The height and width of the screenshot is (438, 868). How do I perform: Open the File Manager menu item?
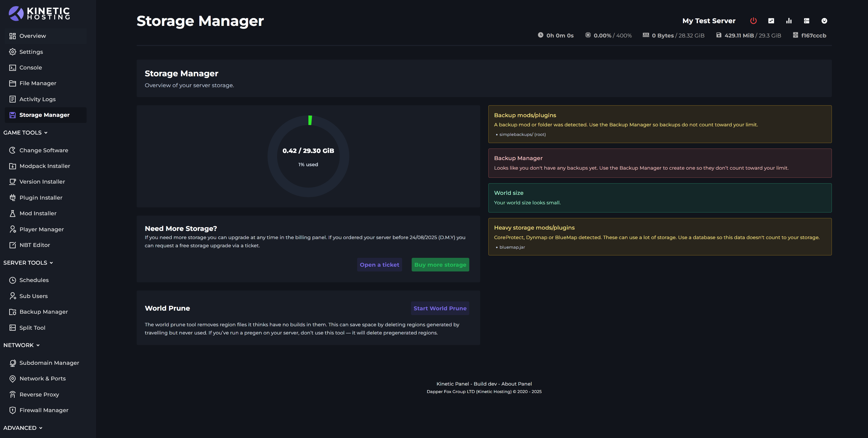37,83
